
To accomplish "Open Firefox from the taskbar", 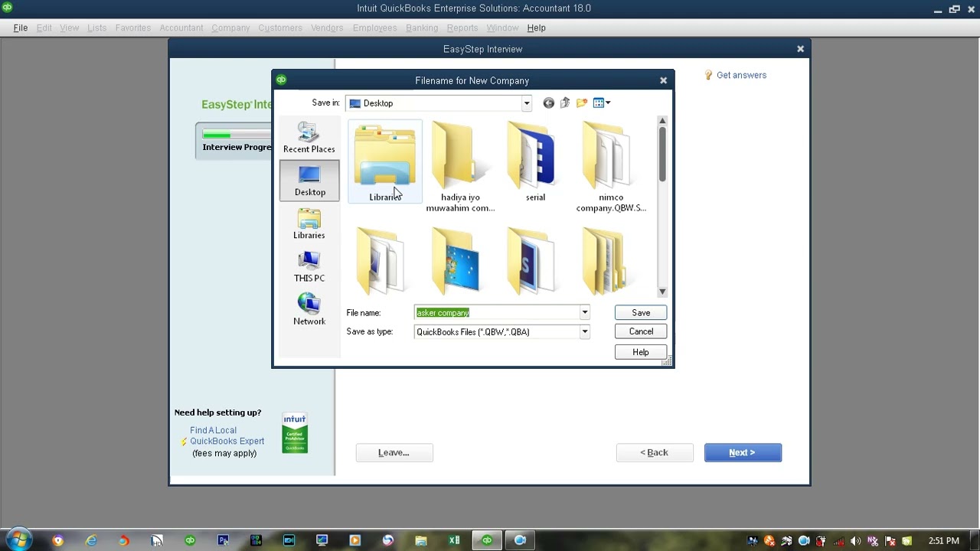I will click(x=124, y=540).
